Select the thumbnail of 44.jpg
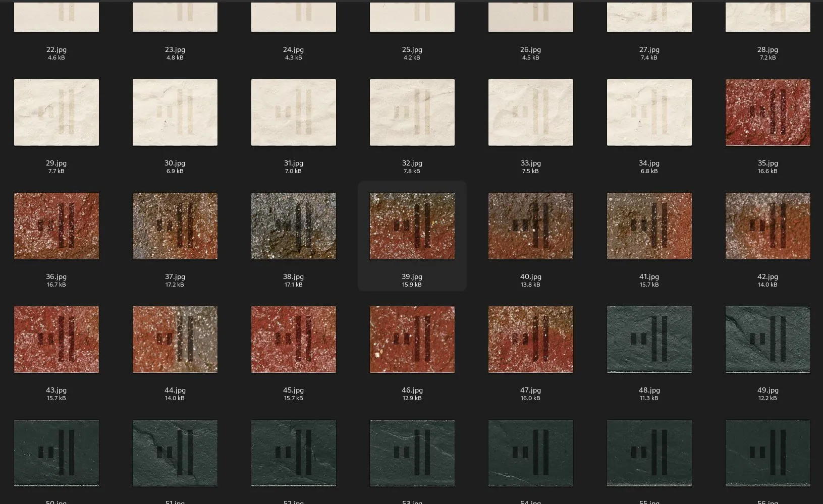 click(x=175, y=340)
